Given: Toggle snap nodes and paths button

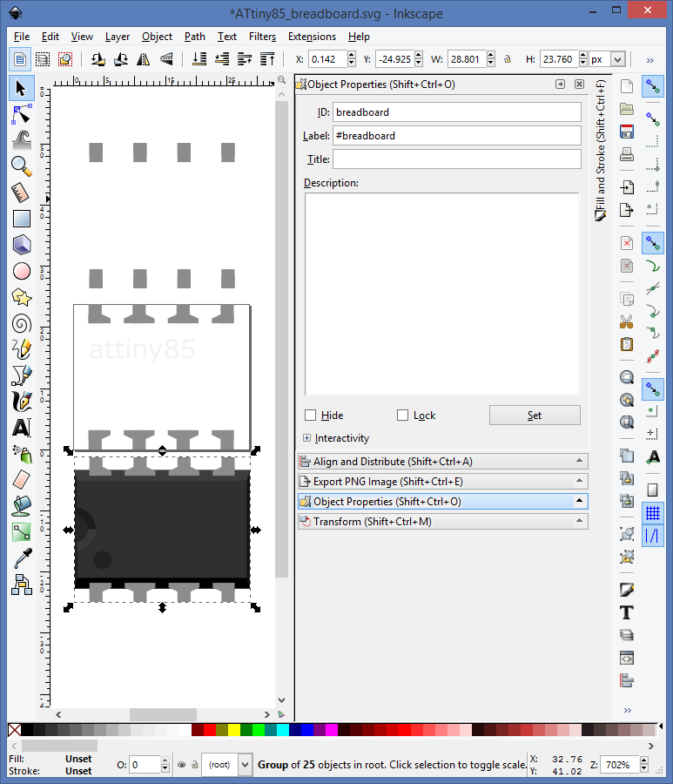Looking at the screenshot, I should click(652, 243).
